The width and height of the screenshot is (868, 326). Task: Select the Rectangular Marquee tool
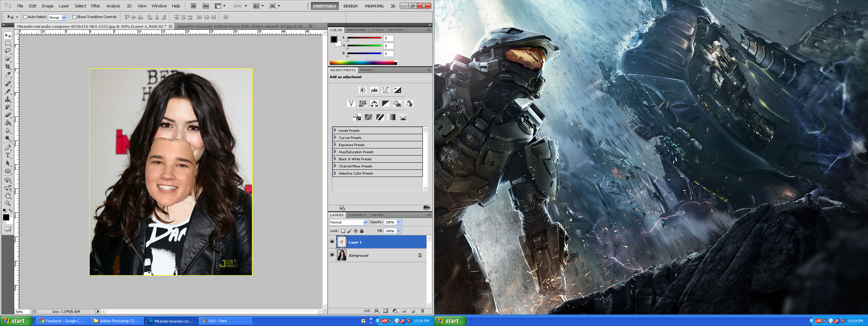coord(8,43)
